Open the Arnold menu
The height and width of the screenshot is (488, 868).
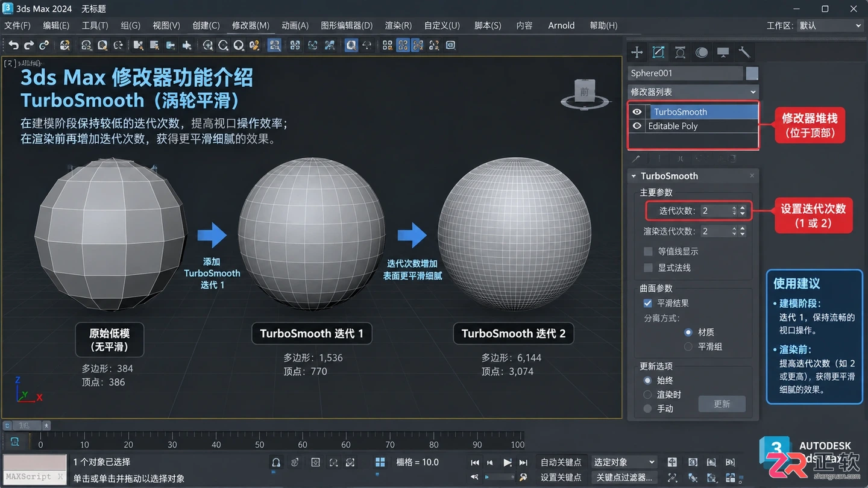point(561,25)
